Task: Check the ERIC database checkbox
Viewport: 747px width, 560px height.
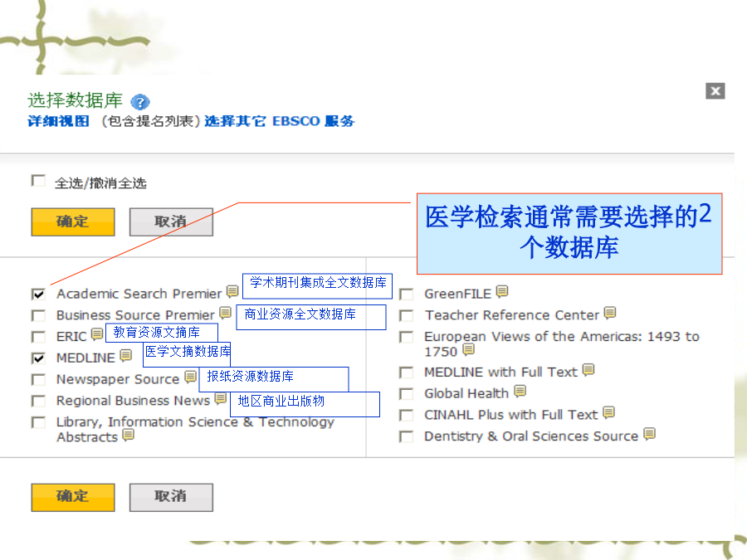Action: click(38, 337)
